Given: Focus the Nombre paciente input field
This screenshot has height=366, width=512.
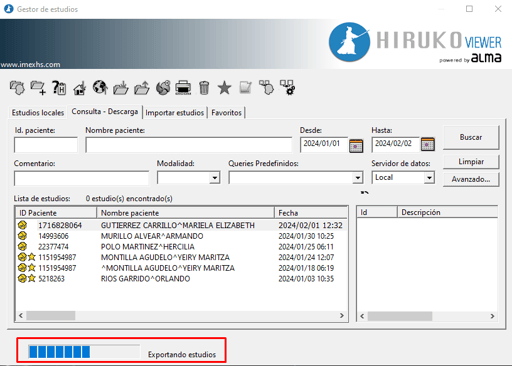Looking at the screenshot, I should pos(189,145).
